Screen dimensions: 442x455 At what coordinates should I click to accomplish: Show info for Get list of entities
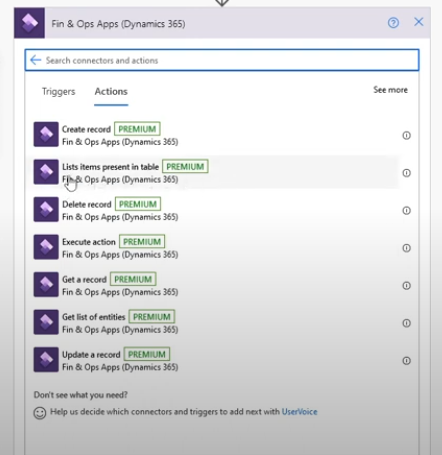tap(406, 323)
